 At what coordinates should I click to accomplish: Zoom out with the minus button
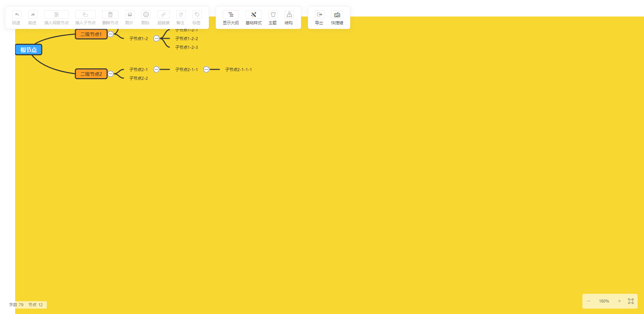point(588,301)
